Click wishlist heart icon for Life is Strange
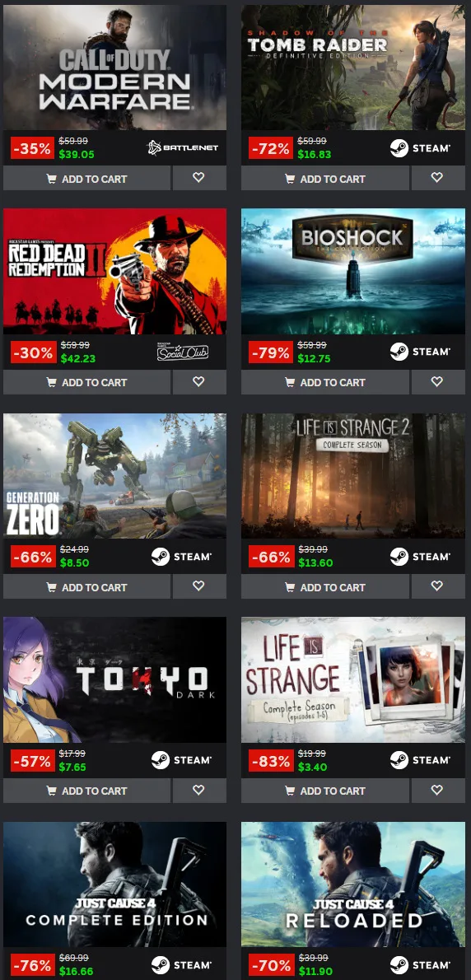The image size is (471, 980). click(437, 791)
